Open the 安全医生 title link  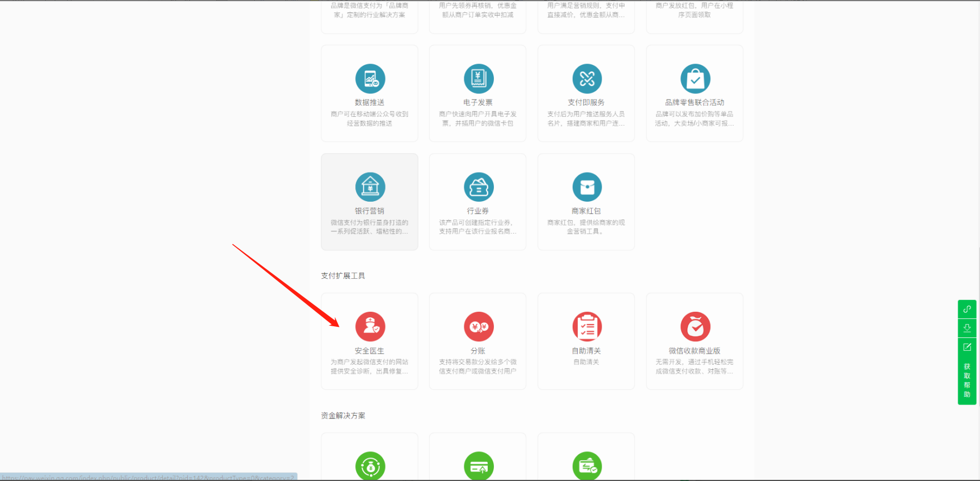pos(369,351)
